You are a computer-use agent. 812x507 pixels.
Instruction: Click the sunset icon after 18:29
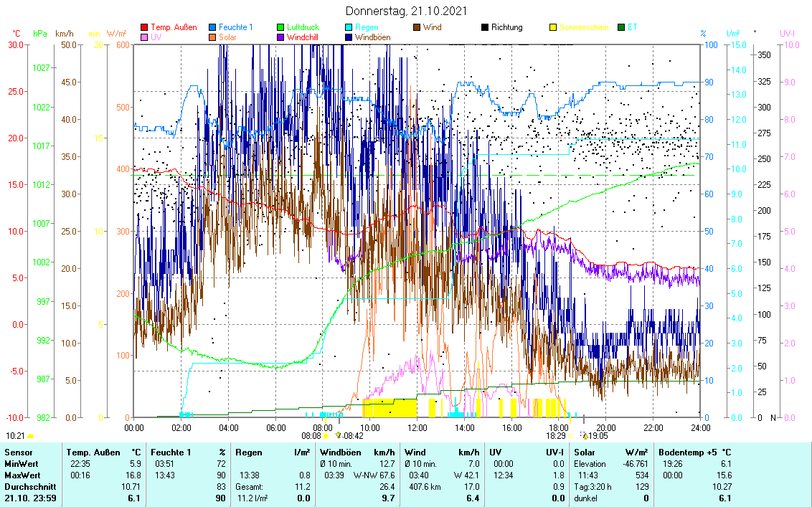[570, 436]
